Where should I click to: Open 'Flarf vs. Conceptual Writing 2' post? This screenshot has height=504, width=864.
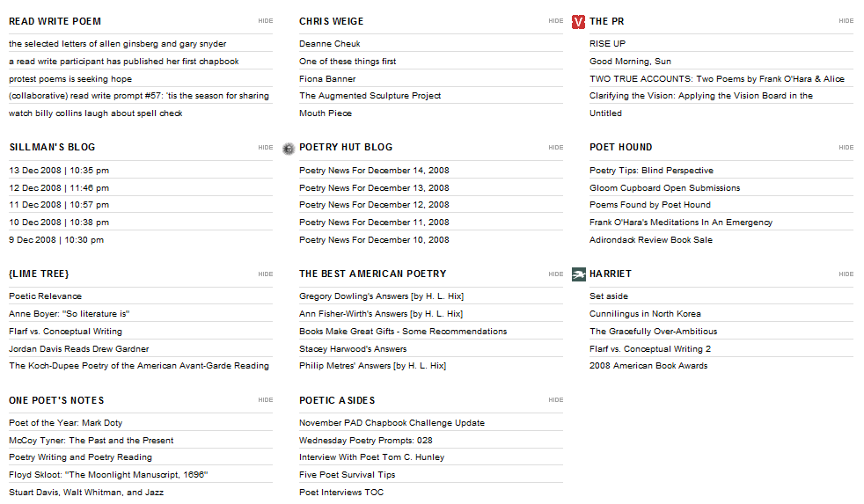[650, 348]
